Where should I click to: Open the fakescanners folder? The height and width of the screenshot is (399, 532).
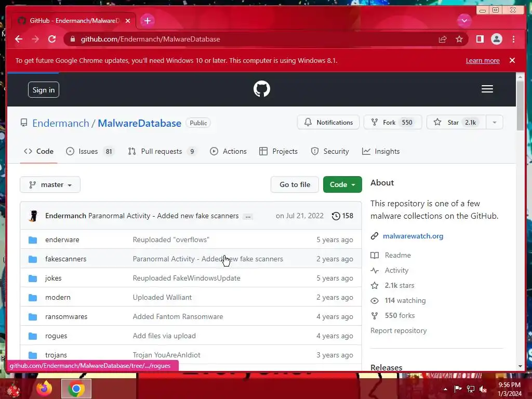66,259
